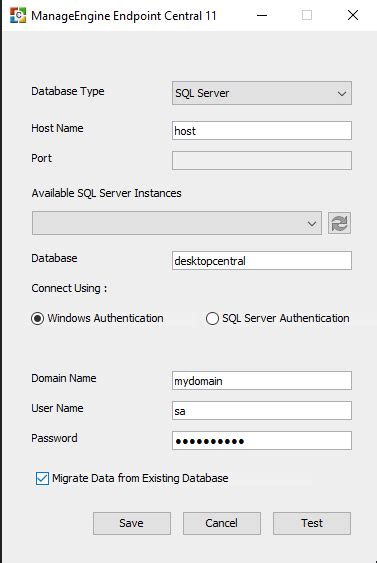Click the ManageEngine Endpoint Central app icon
The height and width of the screenshot is (563, 377).
click(x=18, y=15)
